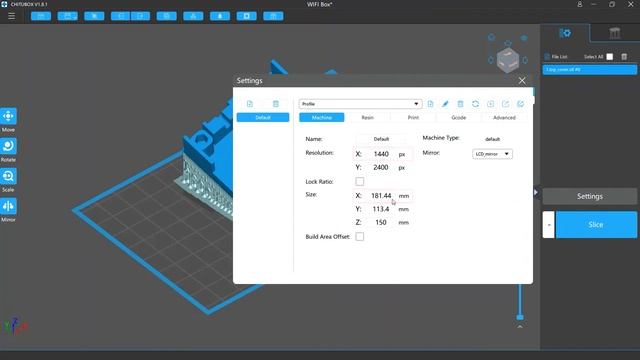This screenshot has width=640, height=360.
Task: Click the last profile share icon
Action: click(520, 104)
